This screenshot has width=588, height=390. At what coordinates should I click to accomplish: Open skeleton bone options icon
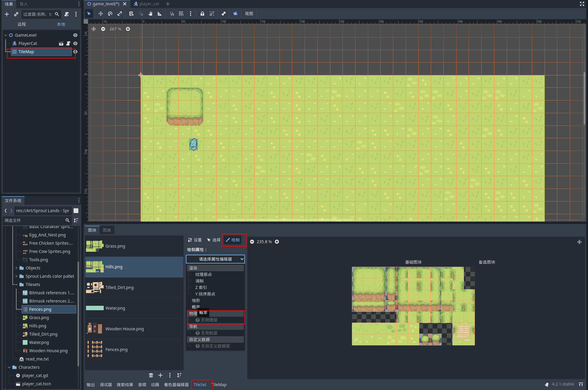click(224, 14)
